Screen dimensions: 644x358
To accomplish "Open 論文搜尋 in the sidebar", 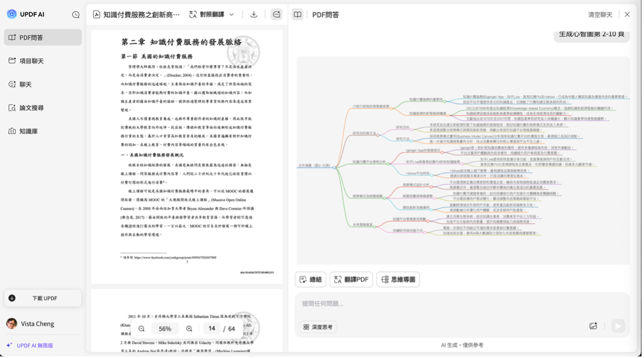I will [43, 108].
